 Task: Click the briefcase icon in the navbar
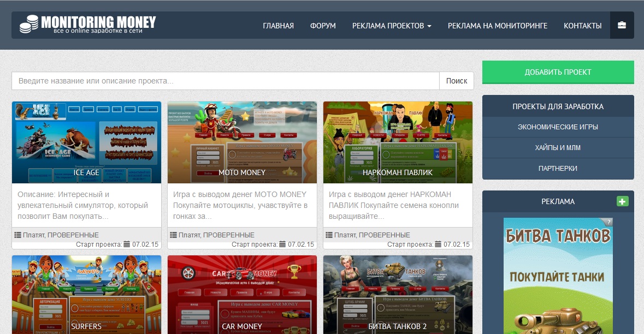point(622,26)
